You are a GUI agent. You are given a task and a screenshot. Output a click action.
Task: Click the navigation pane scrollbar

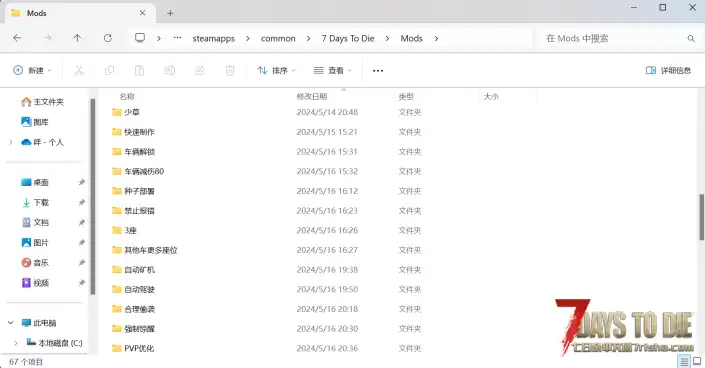pos(93,197)
